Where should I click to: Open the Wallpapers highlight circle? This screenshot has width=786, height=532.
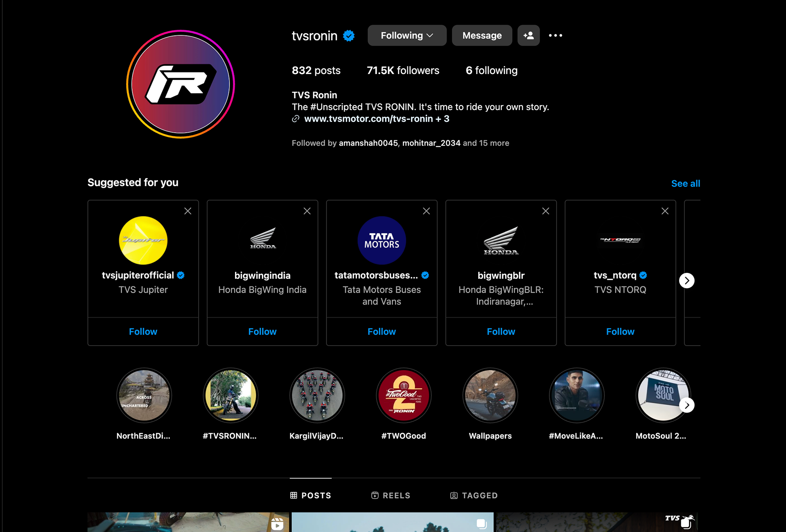[490, 395]
